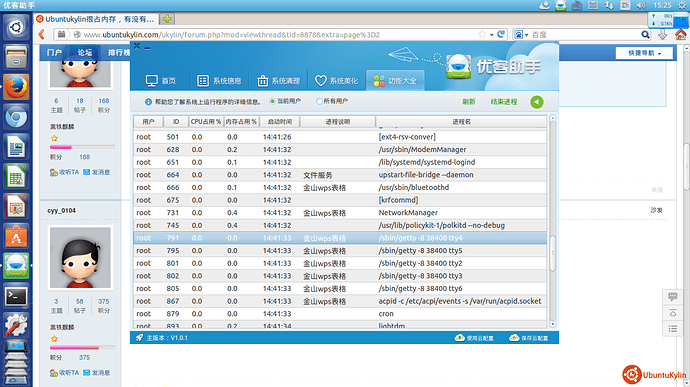Viewport: 690px width, 387px height.
Task: Click the green back arrow button
Action: [536, 102]
